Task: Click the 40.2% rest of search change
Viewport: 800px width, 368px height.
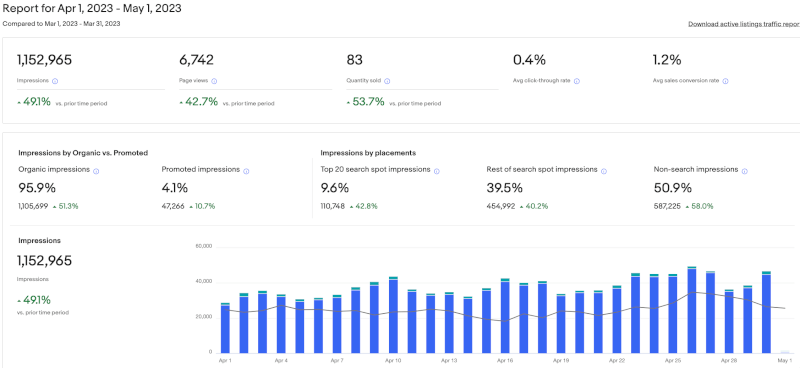Action: point(536,207)
